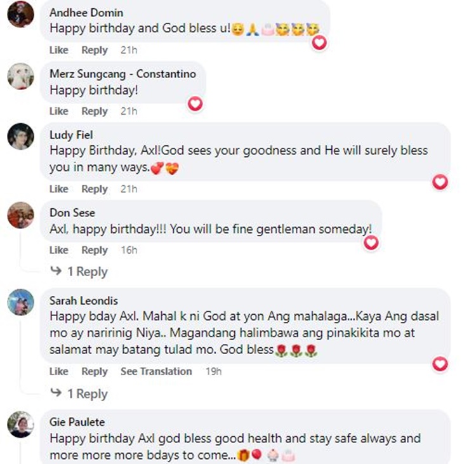Open Andhee Domin's profile picture
Viewport: 476px width, 464px height.
(x=20, y=14)
